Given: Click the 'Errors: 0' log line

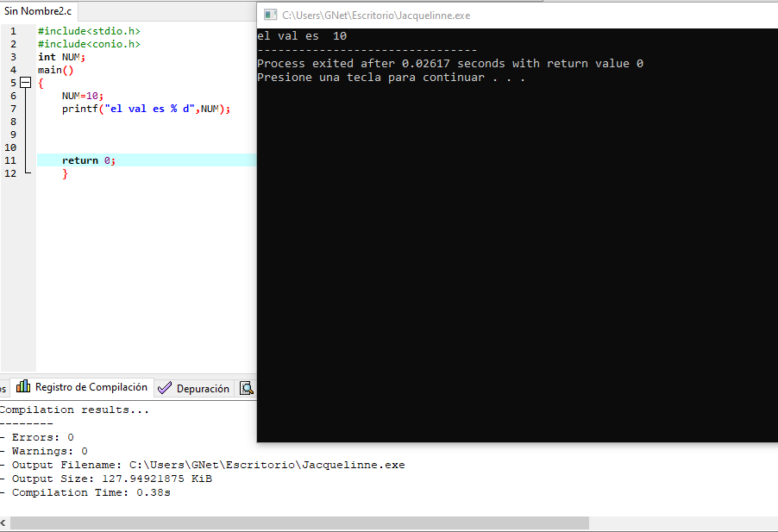Looking at the screenshot, I should coord(37,437).
